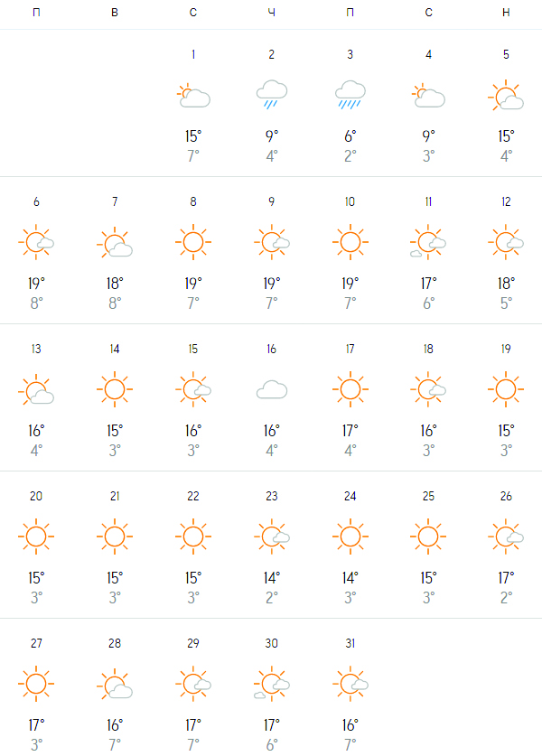Select the partly cloudy icon on day 28
The height and width of the screenshot is (756, 542).
tap(115, 684)
